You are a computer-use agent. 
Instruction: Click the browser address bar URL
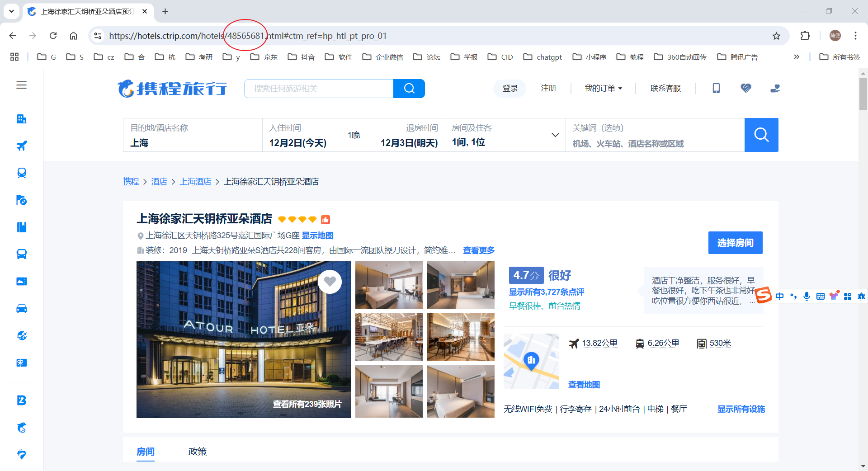tap(248, 36)
